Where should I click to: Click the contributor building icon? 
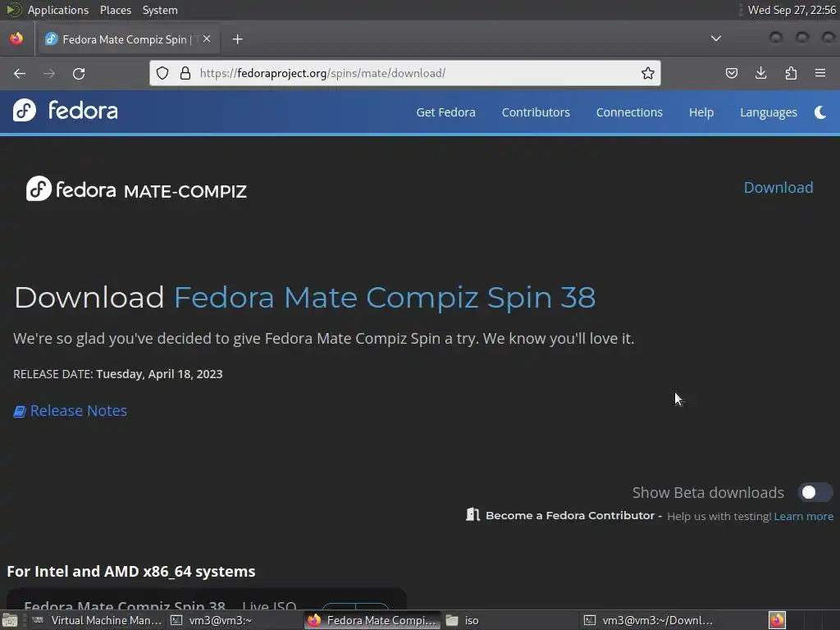pos(472,515)
